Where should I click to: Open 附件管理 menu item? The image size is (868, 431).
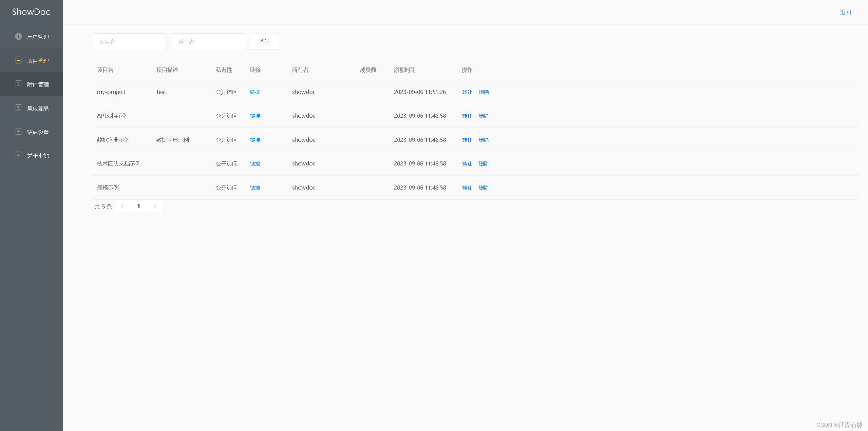coord(32,84)
